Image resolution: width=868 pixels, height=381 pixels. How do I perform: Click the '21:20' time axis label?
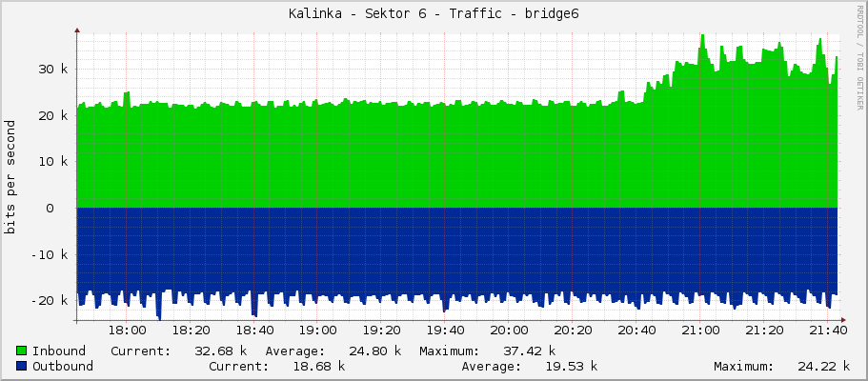click(x=764, y=331)
